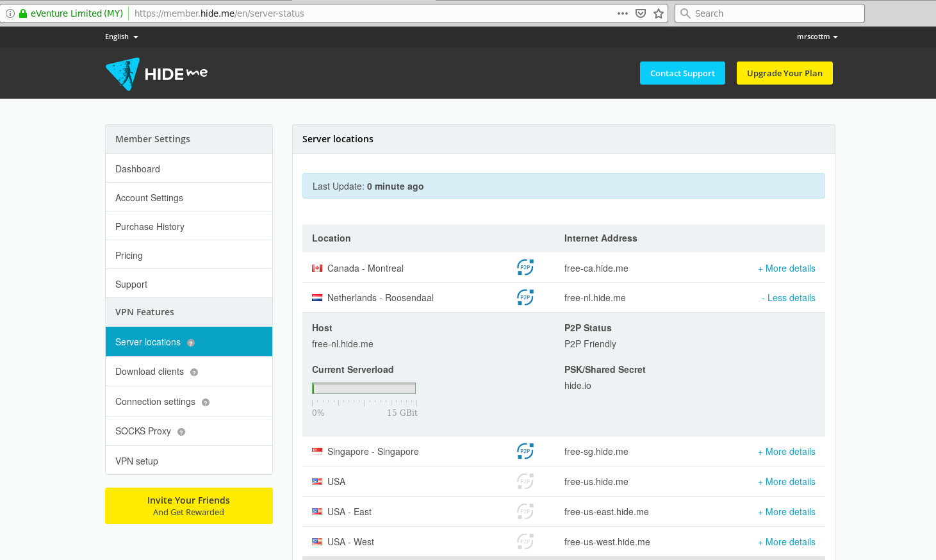Click the Canada flag icon
The image size is (936, 560).
317,268
